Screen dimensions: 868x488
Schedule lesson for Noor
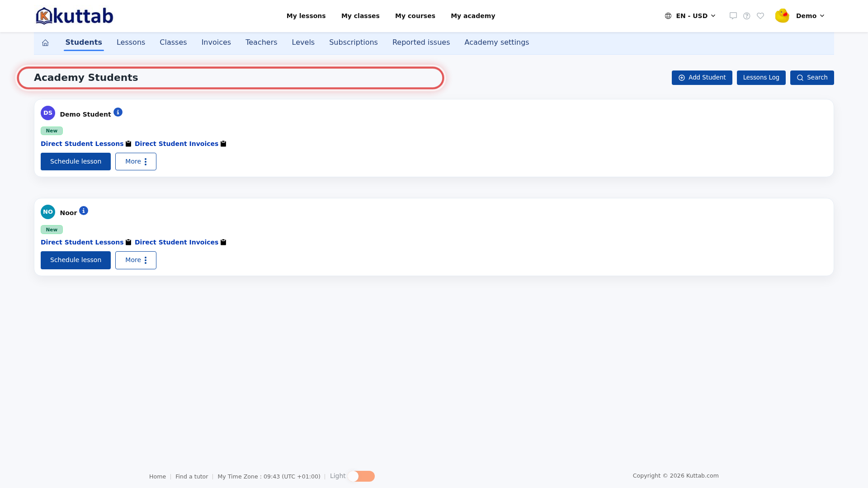[x=75, y=260]
